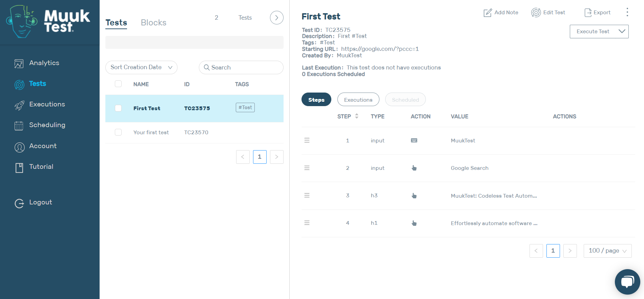Click the Logout link in sidebar

point(40,202)
